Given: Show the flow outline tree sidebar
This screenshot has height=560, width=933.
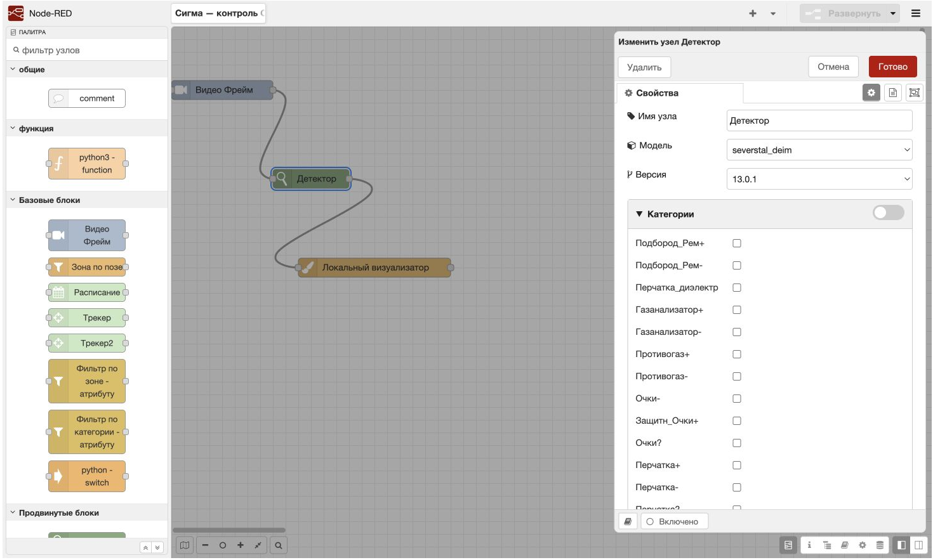Looking at the screenshot, I should [827, 545].
